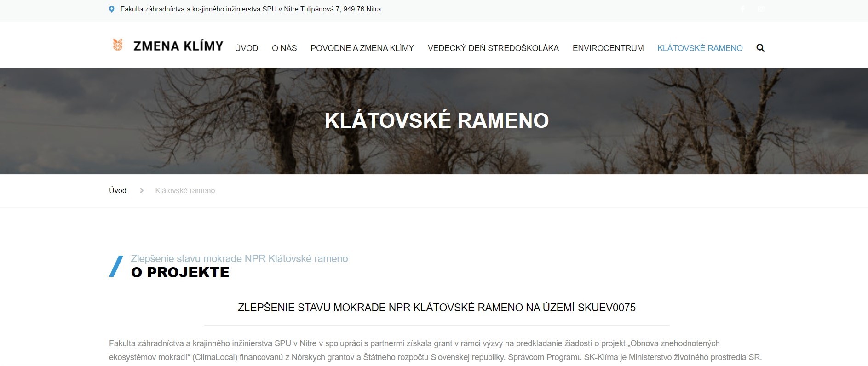This screenshot has width=868, height=366.
Task: Select POVODNE A ZMENA KLÍMY menu item
Action: pos(362,48)
